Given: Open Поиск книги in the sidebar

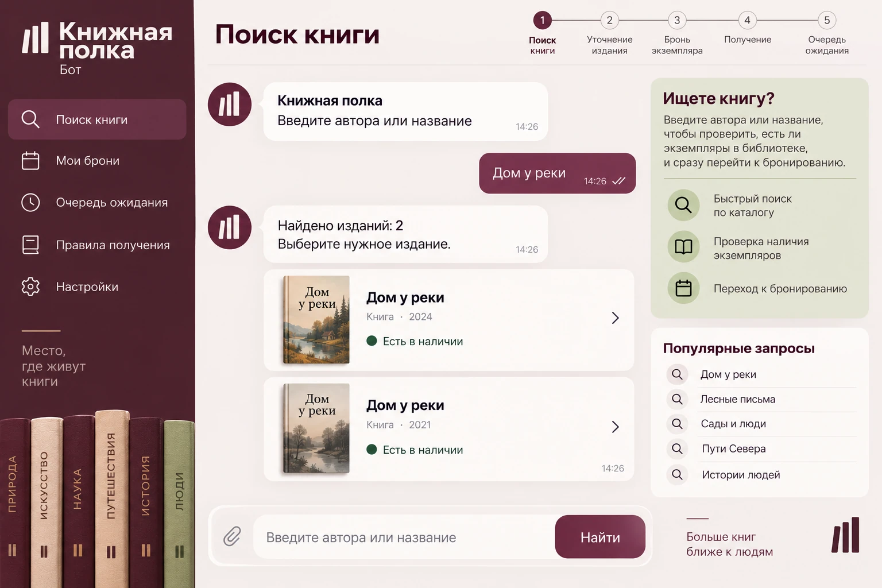Looking at the screenshot, I should pyautogui.click(x=97, y=119).
